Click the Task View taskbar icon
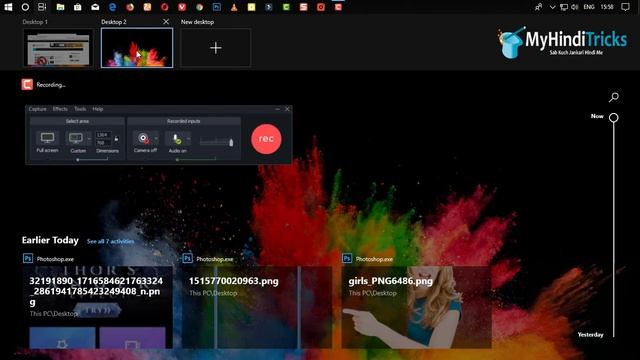Image resolution: width=640 pixels, height=360 pixels. [x=42, y=7]
